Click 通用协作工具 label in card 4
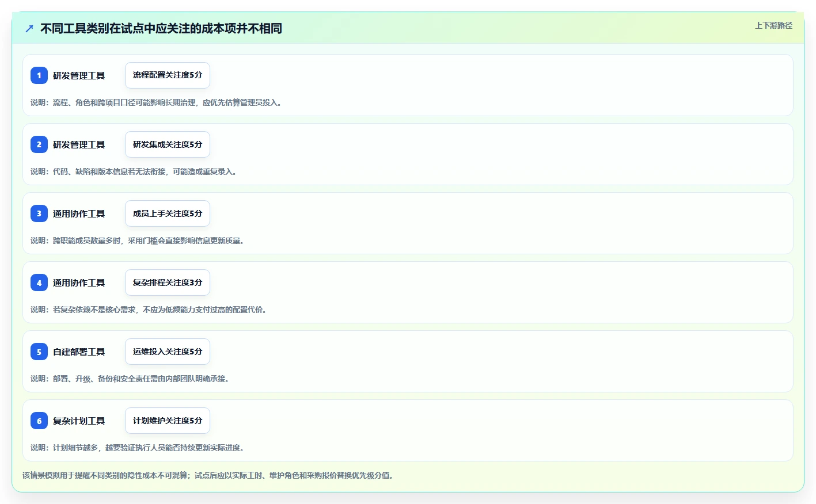The width and height of the screenshot is (816, 504). click(x=79, y=283)
